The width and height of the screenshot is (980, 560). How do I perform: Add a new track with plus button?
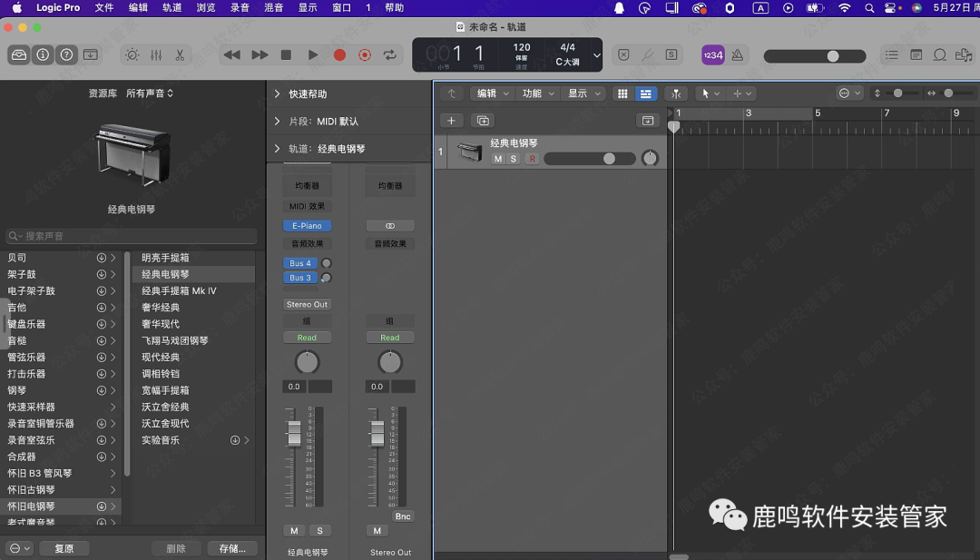pyautogui.click(x=452, y=121)
